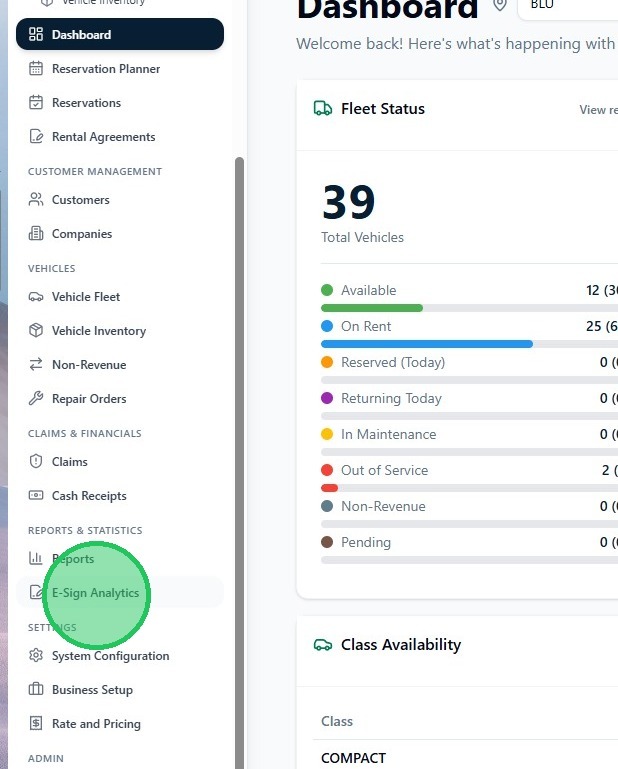Image resolution: width=618 pixels, height=769 pixels.
Task: Click the green Available progress bar
Action: tap(372, 308)
